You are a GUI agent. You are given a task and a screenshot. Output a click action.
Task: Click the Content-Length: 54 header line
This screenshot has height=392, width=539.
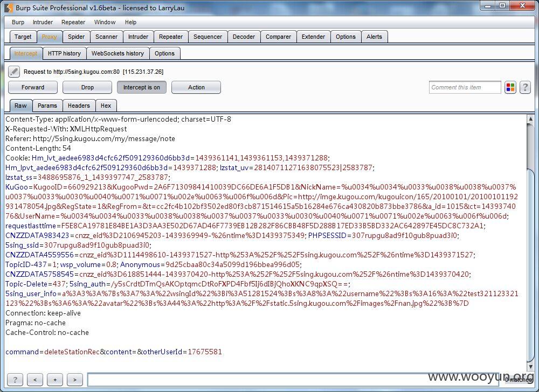coord(38,148)
